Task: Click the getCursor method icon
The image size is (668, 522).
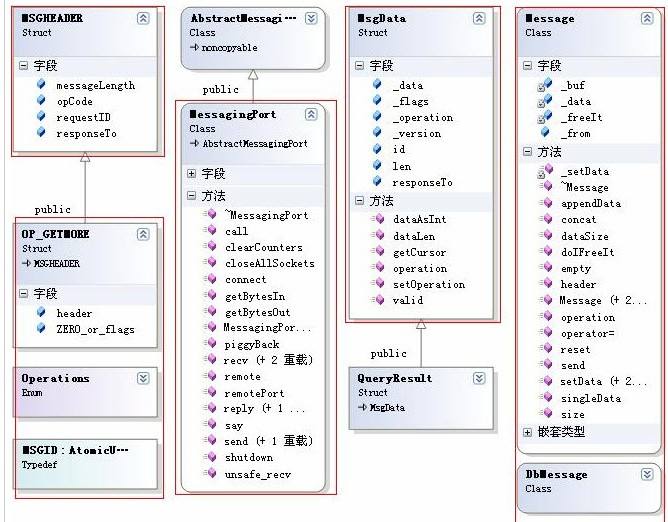Action: click(x=378, y=251)
